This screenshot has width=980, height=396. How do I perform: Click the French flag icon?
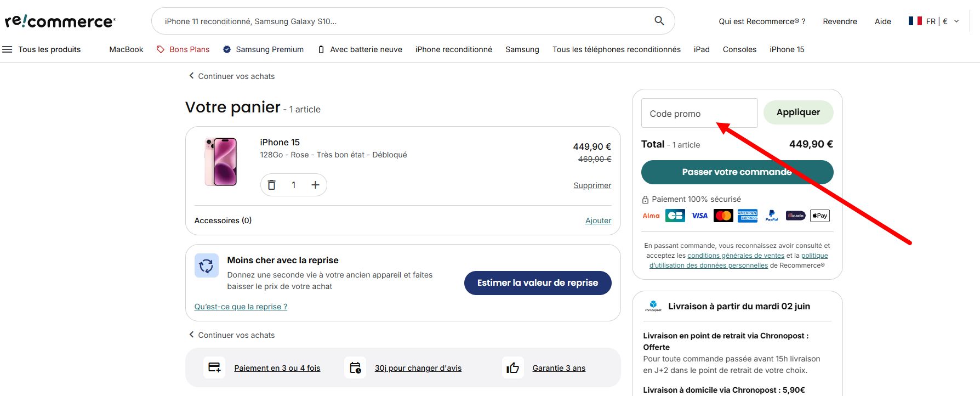(x=915, y=21)
